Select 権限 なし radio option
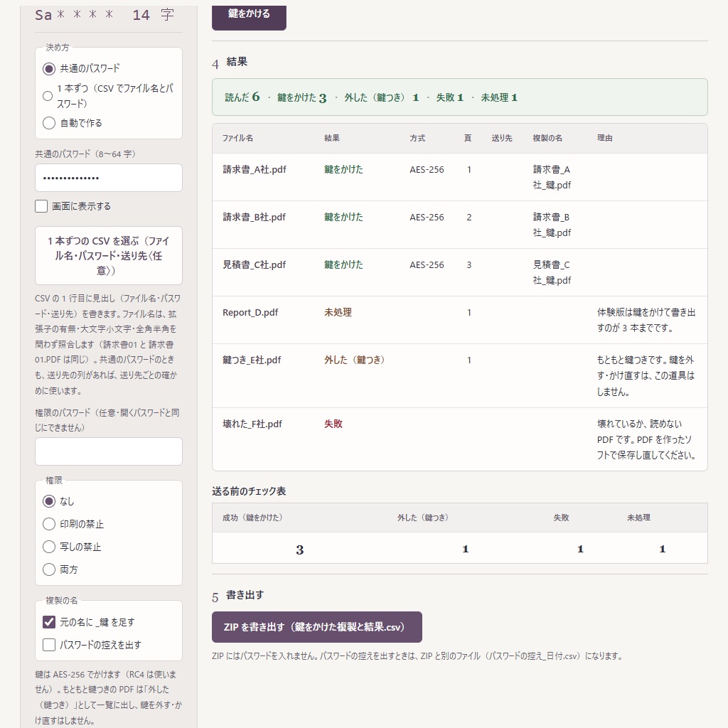The height and width of the screenshot is (728, 728). pos(49,501)
